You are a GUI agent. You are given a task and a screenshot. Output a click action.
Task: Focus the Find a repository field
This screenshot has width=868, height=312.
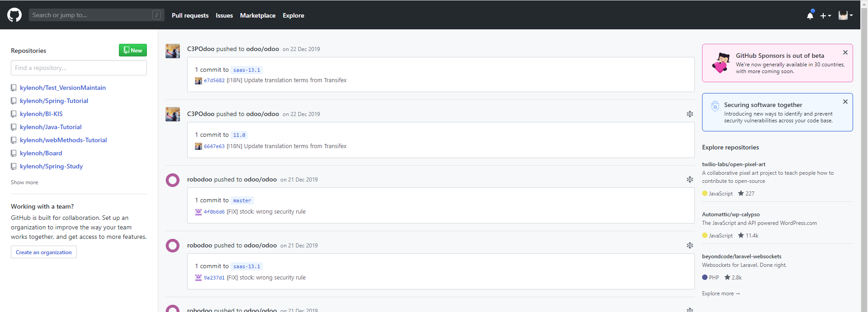click(79, 68)
